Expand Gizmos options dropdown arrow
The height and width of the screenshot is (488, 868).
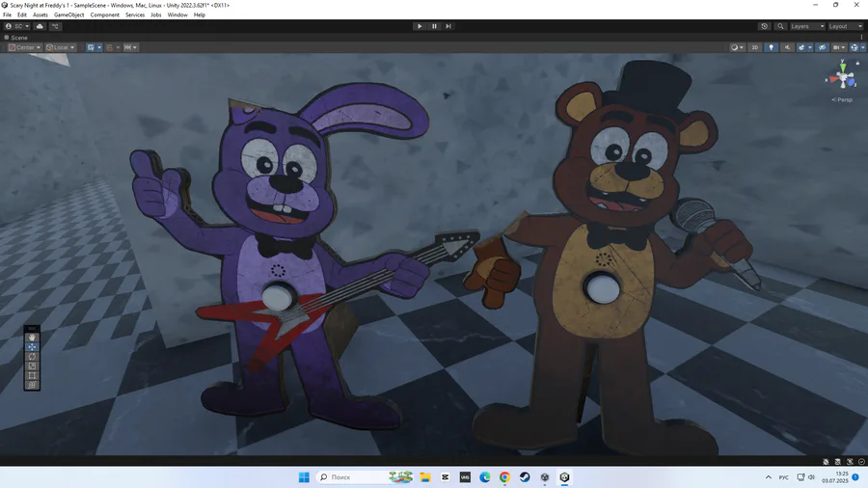[862, 47]
